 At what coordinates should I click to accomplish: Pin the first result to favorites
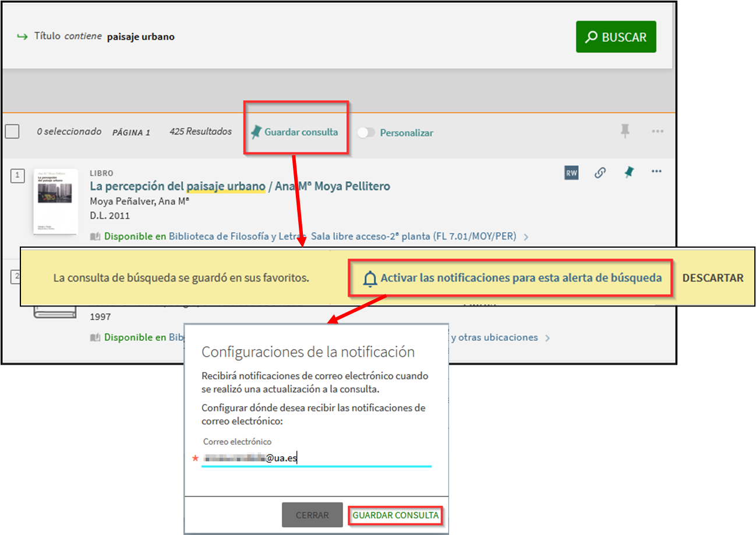pyautogui.click(x=628, y=173)
